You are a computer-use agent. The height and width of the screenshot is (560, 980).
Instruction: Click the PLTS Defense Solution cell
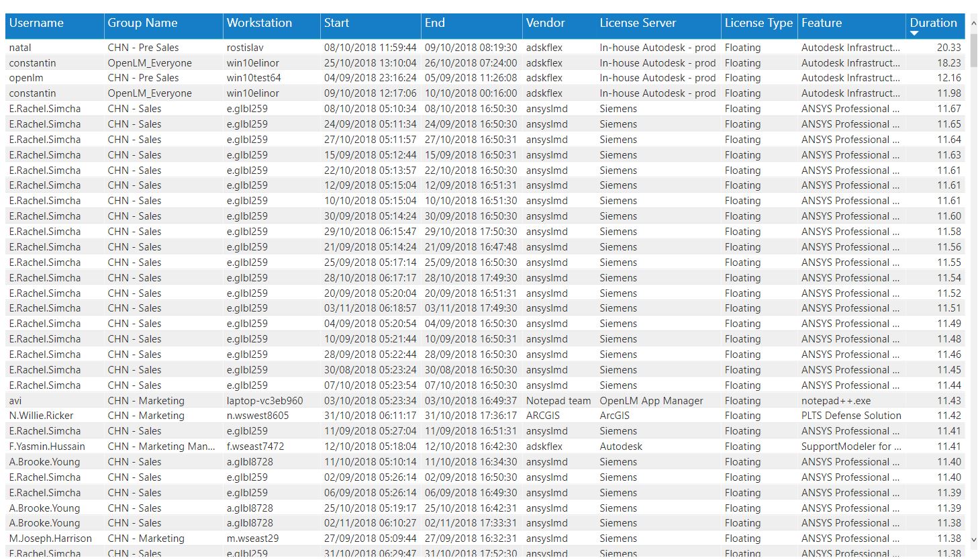point(850,416)
